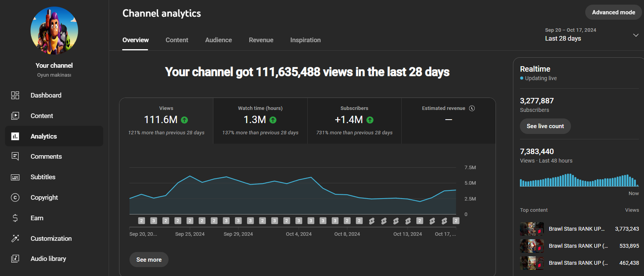Switch to the Revenue tab
The width and height of the screenshot is (644, 276).
click(261, 40)
